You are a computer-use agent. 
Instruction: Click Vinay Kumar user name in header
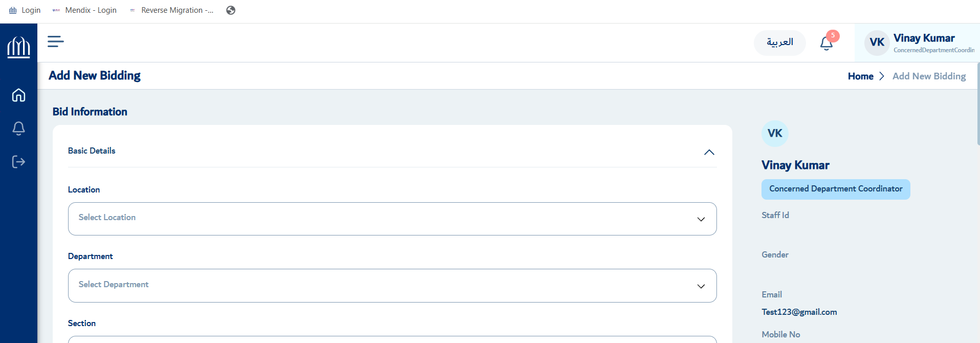[x=924, y=38]
